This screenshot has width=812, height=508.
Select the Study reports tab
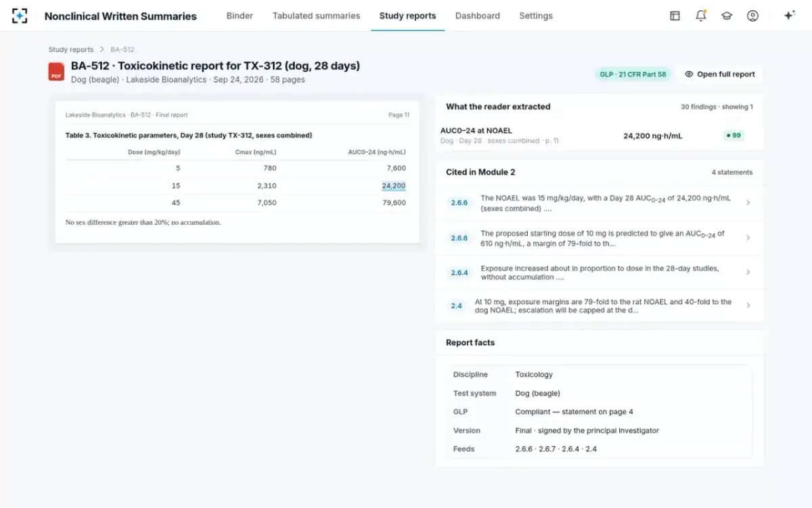coord(407,16)
